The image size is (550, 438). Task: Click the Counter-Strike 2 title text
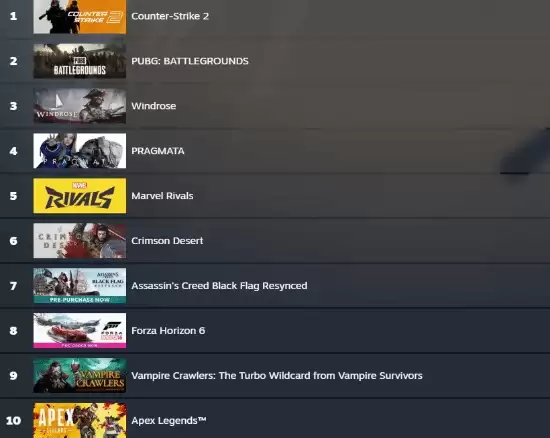[170, 16]
